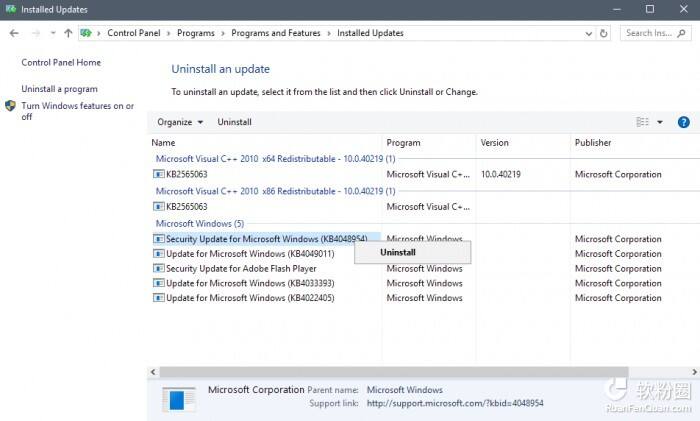
Task: Open the support.microsoft.com kbid=4048954 link
Action: click(x=455, y=403)
